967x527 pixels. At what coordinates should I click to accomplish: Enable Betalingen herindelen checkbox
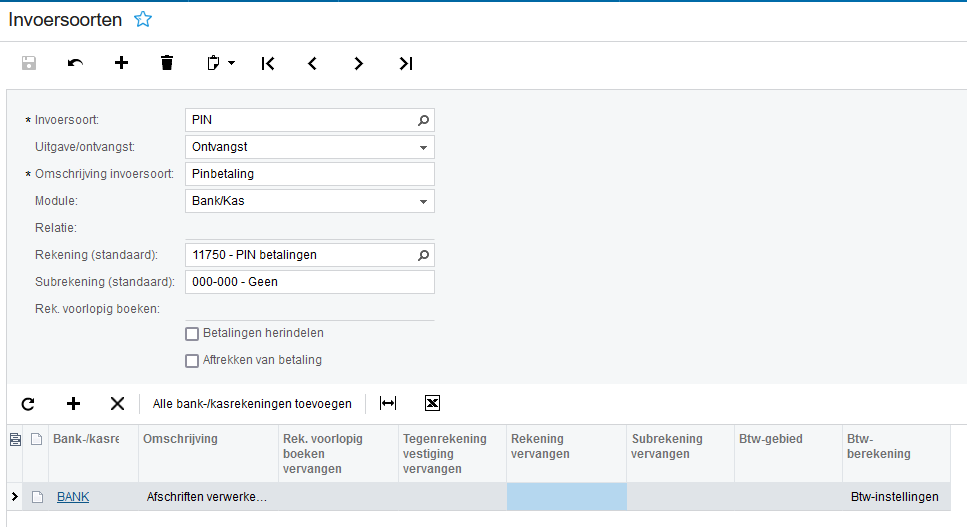(193, 333)
